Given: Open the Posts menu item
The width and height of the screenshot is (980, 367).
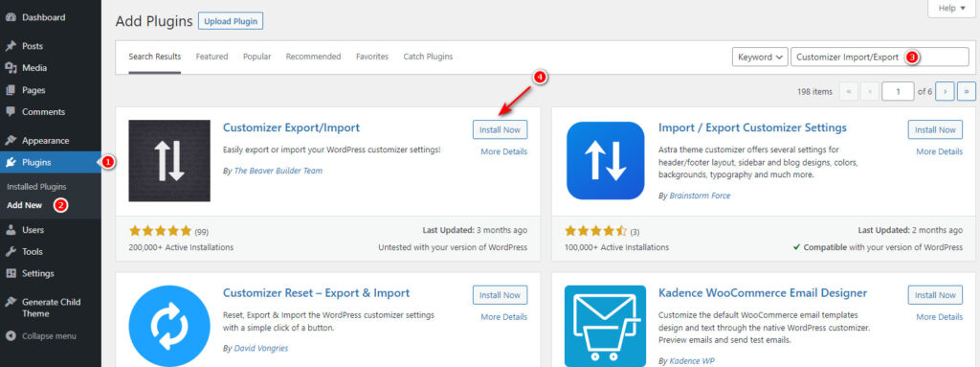Looking at the screenshot, I should click(51, 46).
